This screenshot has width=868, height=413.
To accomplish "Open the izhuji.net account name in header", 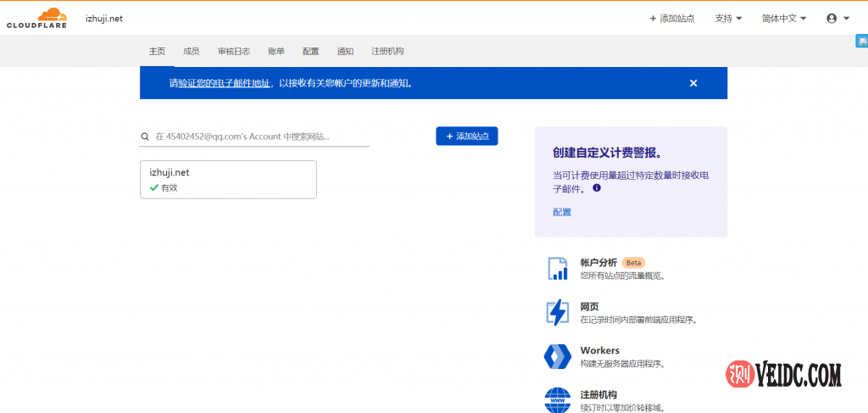I will click(104, 19).
